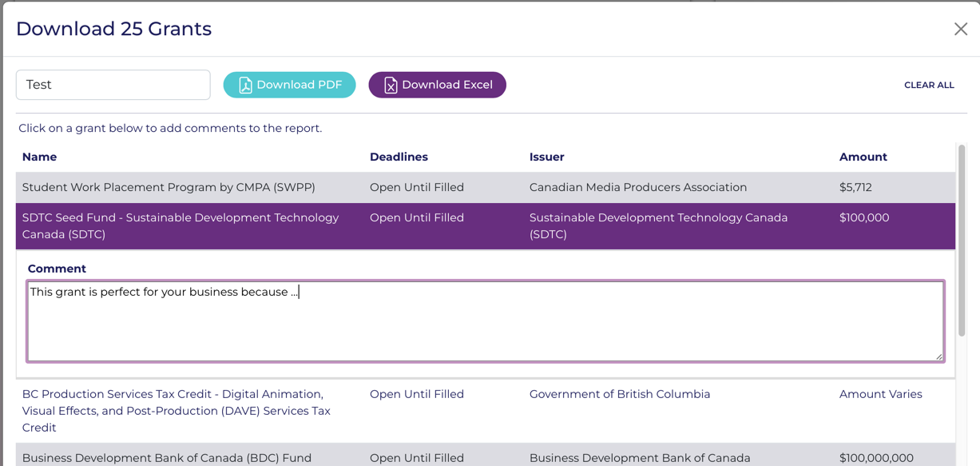Click Open Until Filled in SWPP row
This screenshot has width=980, height=466.
tap(417, 187)
